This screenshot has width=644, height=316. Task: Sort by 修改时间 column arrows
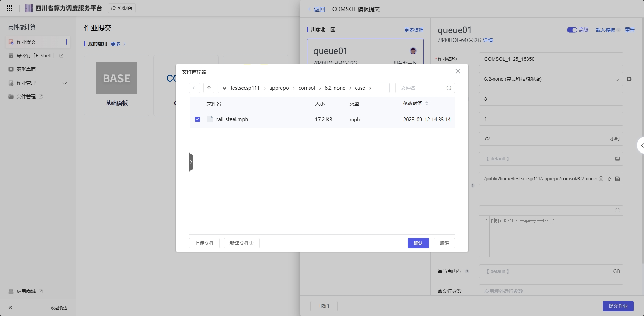click(x=427, y=103)
